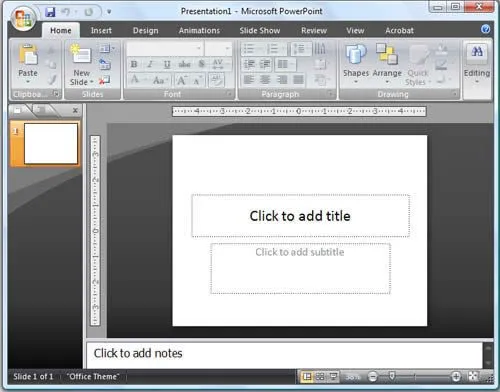500x392 pixels.
Task: Decrease font size with Shrink Font
Action: coord(198,80)
